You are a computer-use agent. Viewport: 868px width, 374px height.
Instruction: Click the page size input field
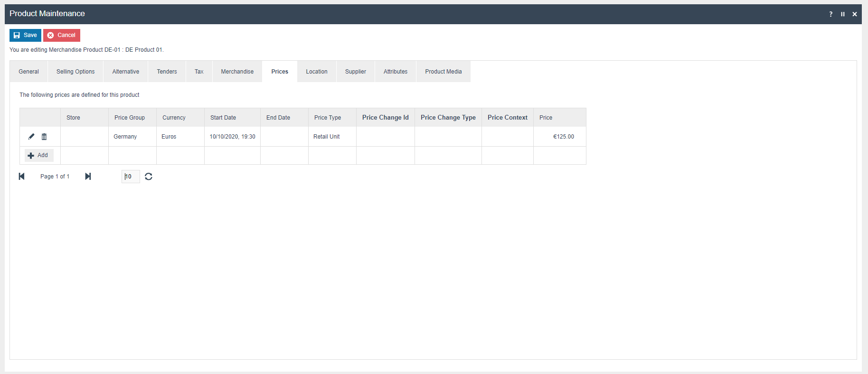click(131, 177)
